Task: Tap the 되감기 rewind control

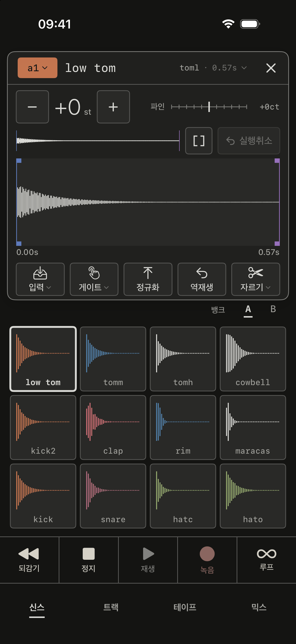Action: [29, 560]
